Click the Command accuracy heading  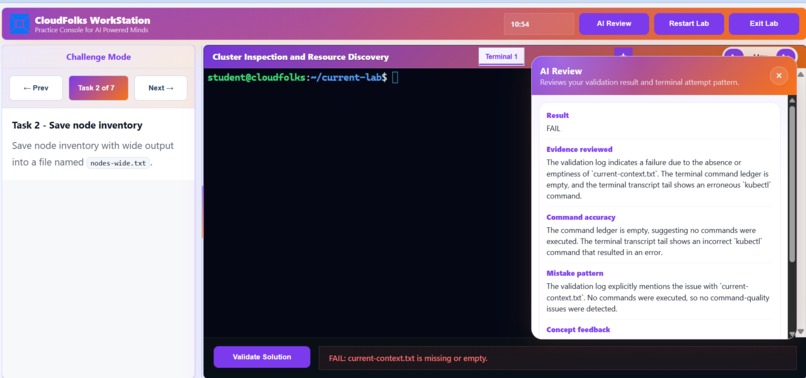[581, 218]
